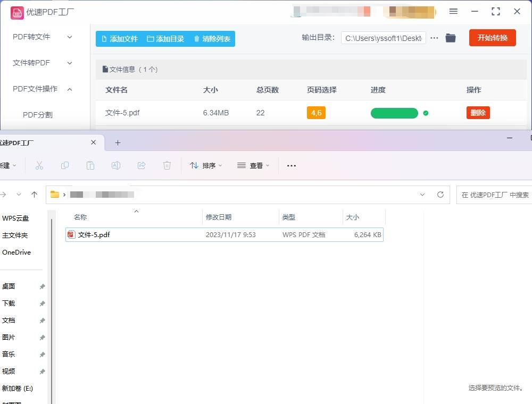The height and width of the screenshot is (404, 532).
Task: Click the pin icon next to 下载
Action: (x=42, y=304)
